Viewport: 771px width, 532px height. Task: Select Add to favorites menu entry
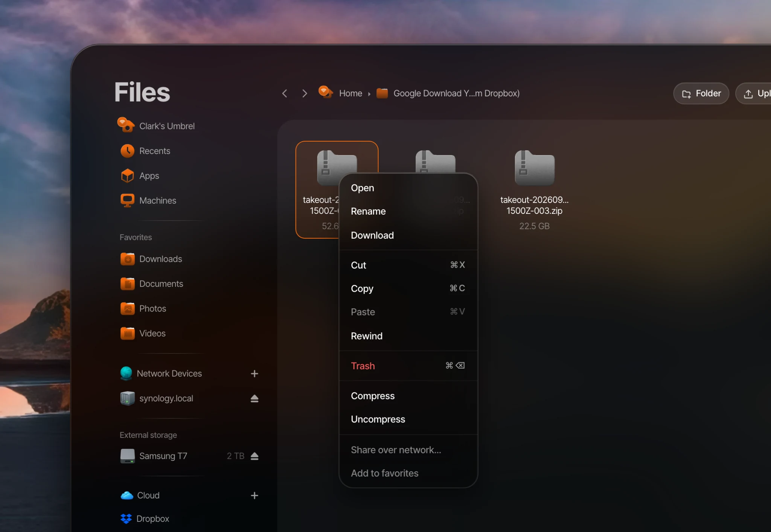click(408, 473)
